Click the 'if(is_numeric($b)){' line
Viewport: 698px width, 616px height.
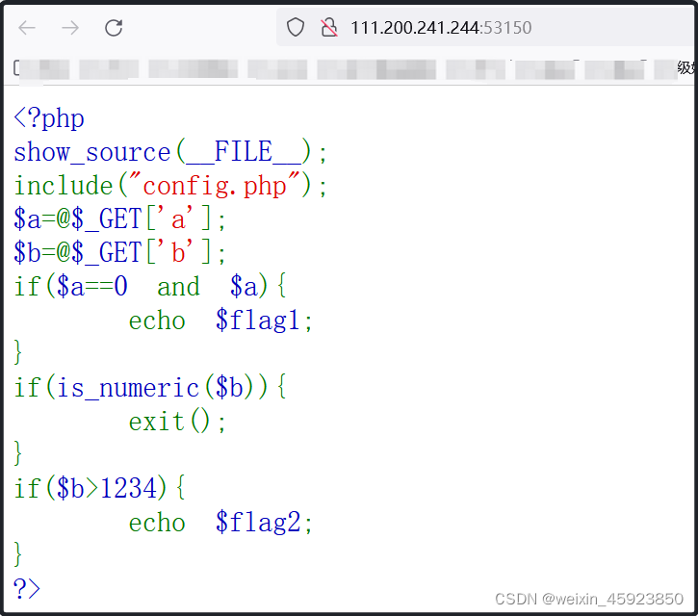150,387
